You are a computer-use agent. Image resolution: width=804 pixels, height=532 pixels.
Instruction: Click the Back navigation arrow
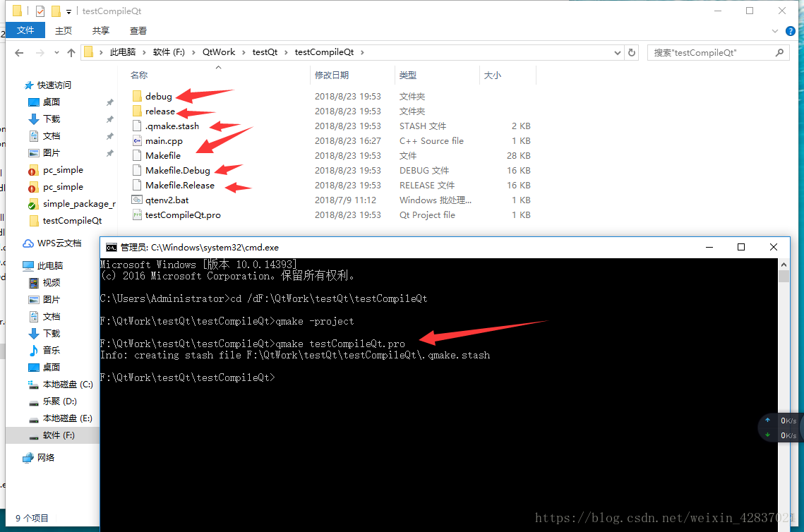point(20,53)
